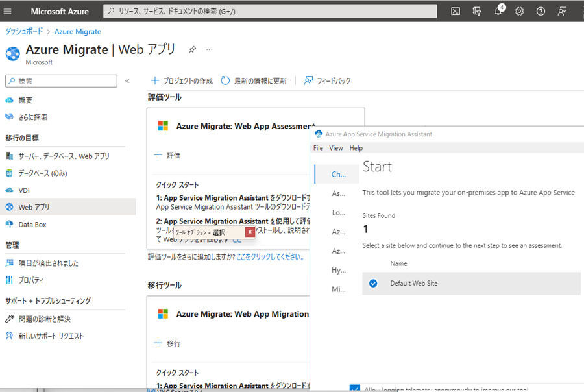584x392 pixels.
Task: Open VDI in the sidebar
Action: point(24,190)
